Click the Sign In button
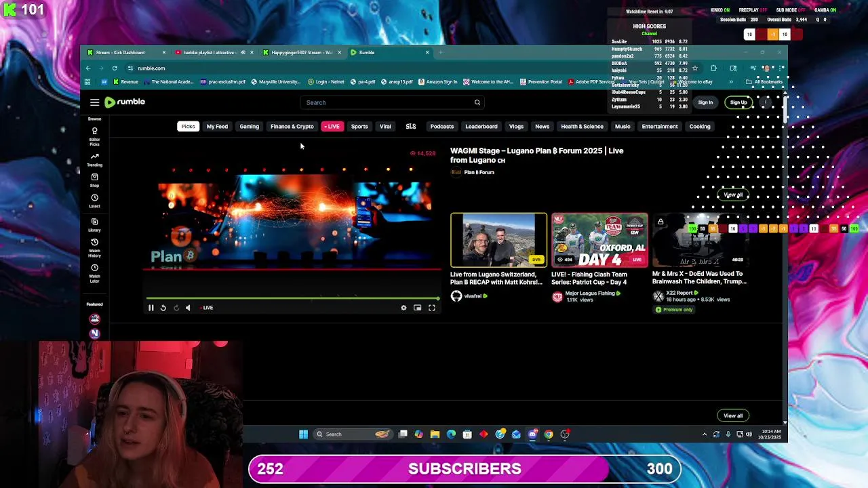868x488 pixels. coord(705,103)
